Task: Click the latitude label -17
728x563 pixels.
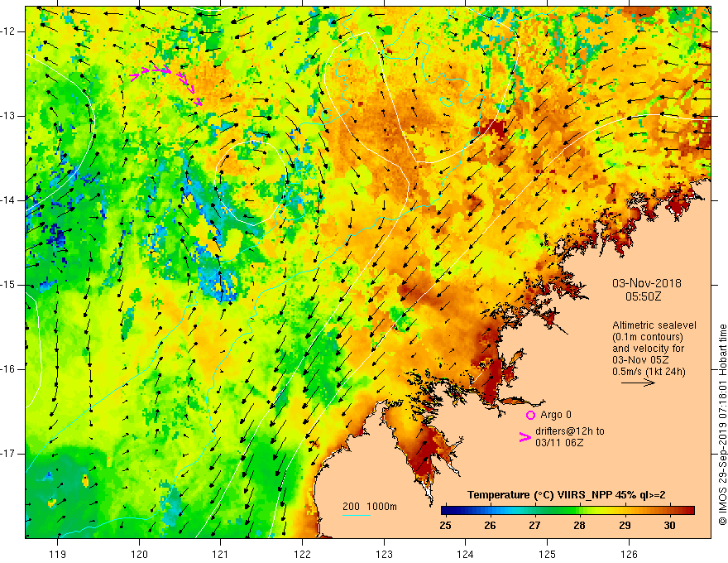Action: (8, 454)
